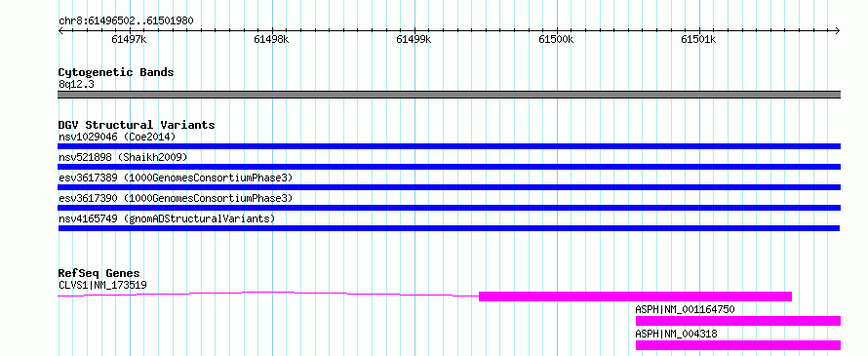Open the Cytogenetic Bands track heading
The image size is (868, 356).
click(116, 72)
